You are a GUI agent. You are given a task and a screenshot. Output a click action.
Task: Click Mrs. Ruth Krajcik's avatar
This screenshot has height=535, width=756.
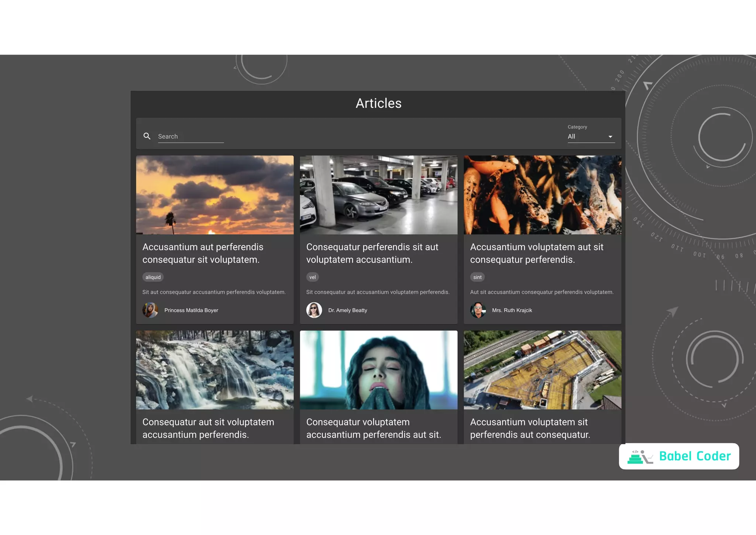point(478,310)
